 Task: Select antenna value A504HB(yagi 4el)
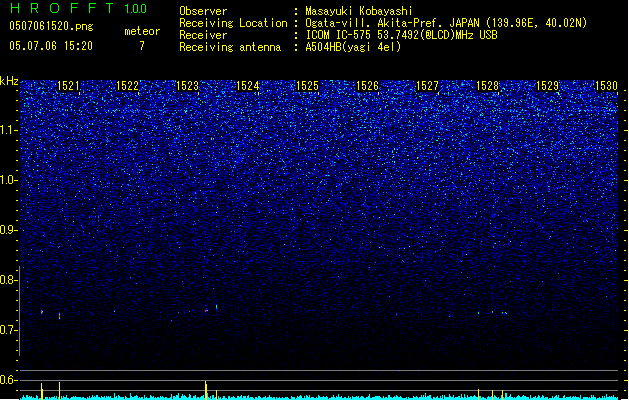pos(353,47)
